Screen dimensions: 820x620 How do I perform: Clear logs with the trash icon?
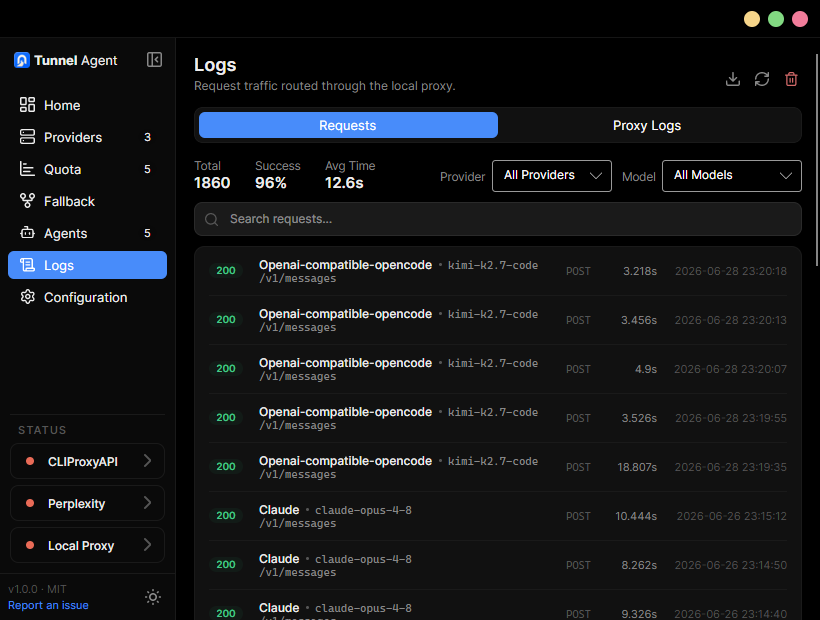tap(791, 79)
